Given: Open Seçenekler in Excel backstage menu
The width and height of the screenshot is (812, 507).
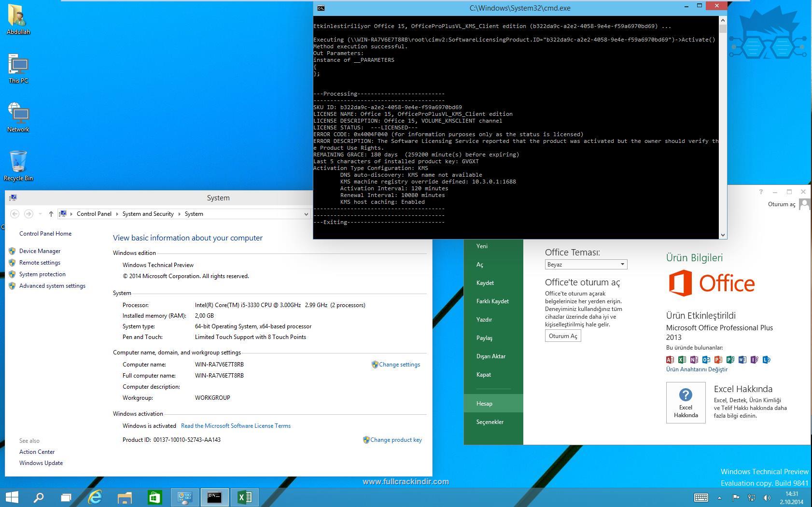Looking at the screenshot, I should click(493, 422).
